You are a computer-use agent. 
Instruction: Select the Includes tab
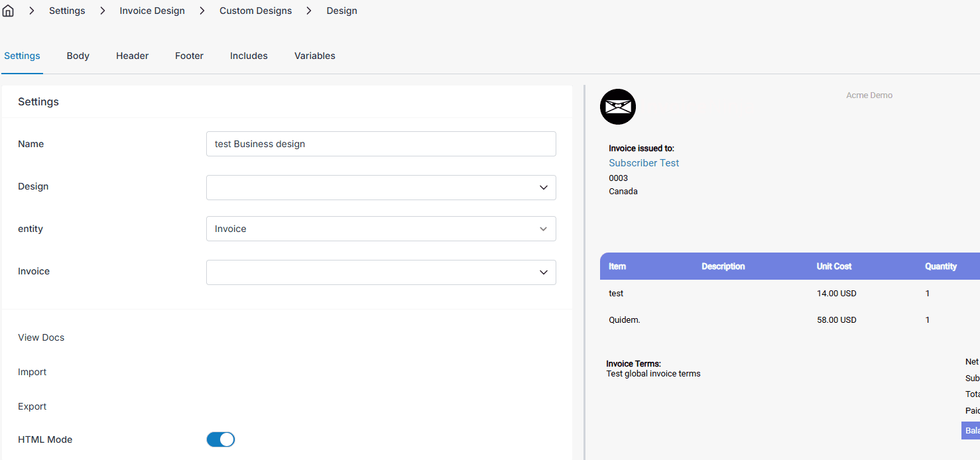tap(249, 56)
